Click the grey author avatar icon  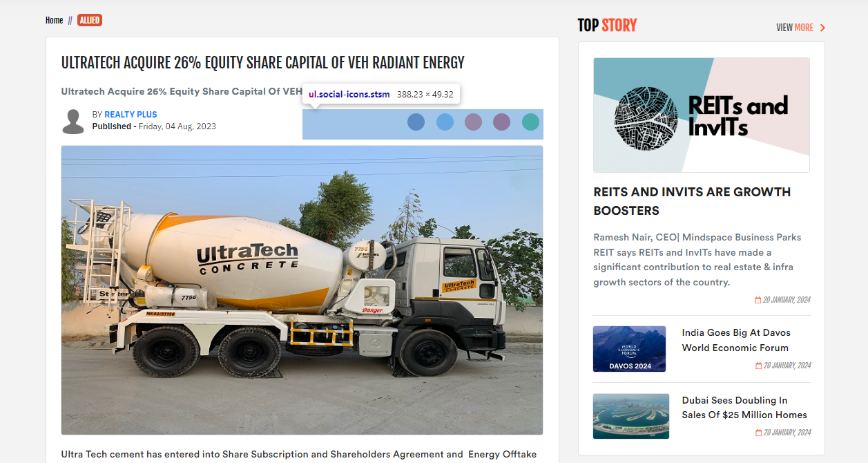tap(73, 122)
